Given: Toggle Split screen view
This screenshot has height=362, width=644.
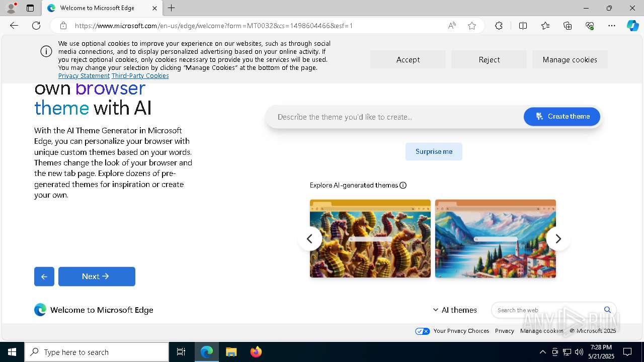Looking at the screenshot, I should [x=523, y=26].
